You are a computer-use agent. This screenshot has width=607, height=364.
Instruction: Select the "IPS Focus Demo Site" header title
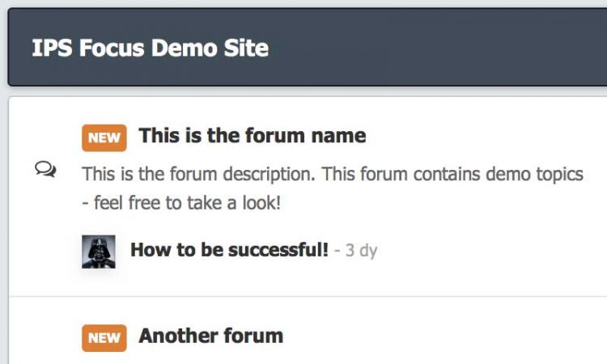click(151, 48)
